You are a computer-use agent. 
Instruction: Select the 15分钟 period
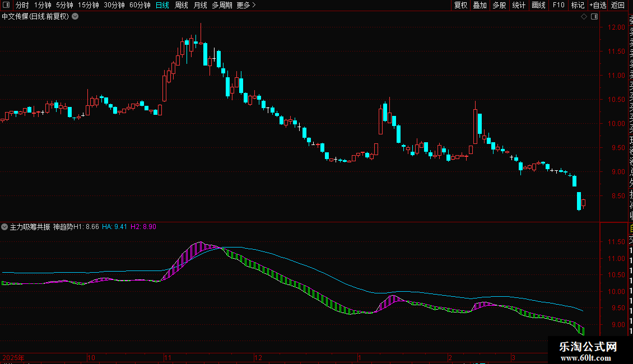click(89, 5)
